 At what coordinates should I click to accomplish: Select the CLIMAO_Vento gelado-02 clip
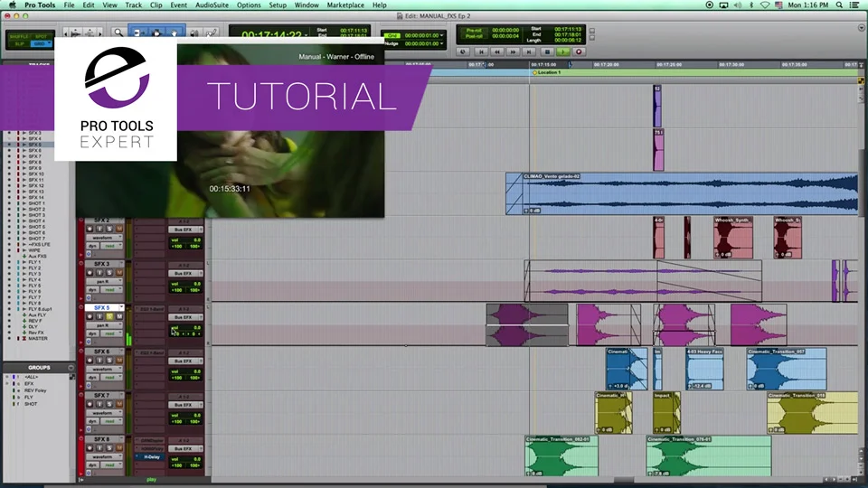(x=682, y=193)
